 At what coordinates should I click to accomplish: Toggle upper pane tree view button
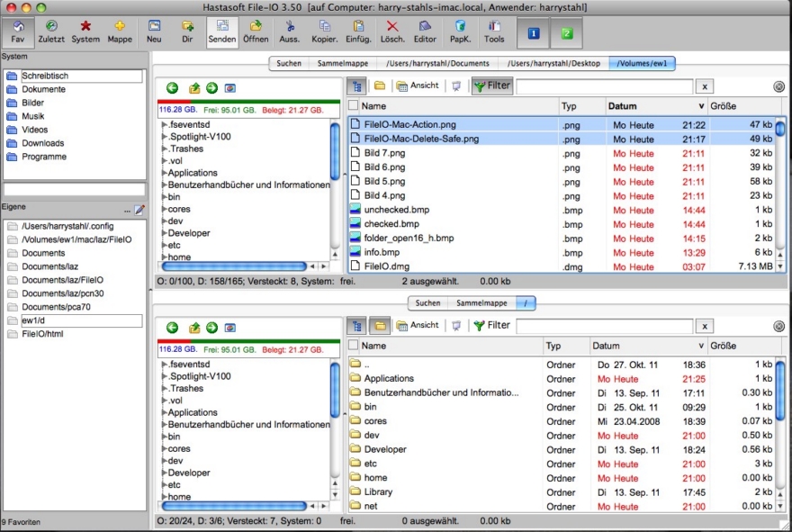[357, 86]
